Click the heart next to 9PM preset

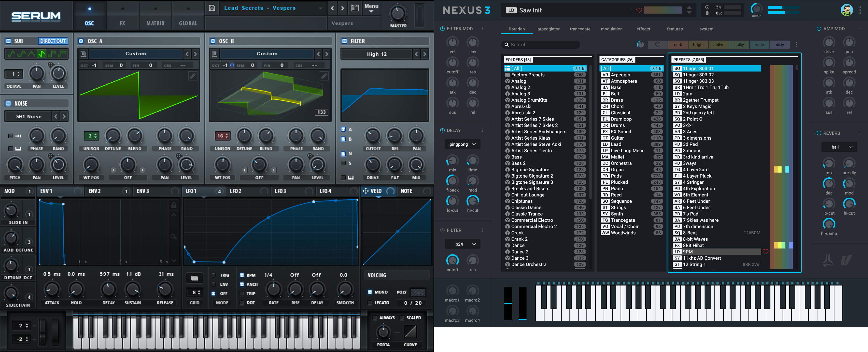(765, 252)
